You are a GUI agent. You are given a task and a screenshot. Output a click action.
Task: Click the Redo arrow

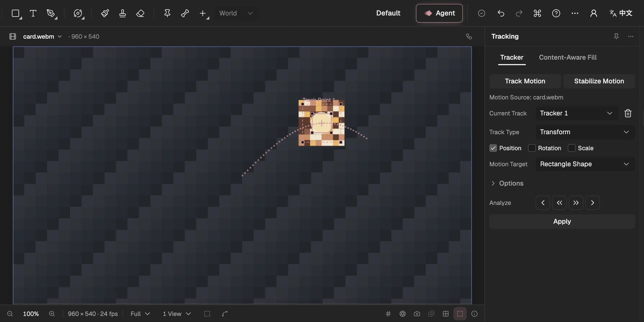[x=519, y=13]
